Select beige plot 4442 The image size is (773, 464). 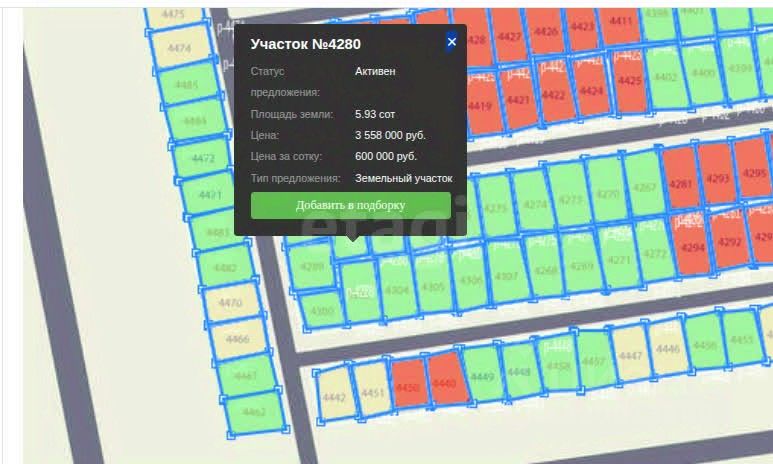coord(334,397)
